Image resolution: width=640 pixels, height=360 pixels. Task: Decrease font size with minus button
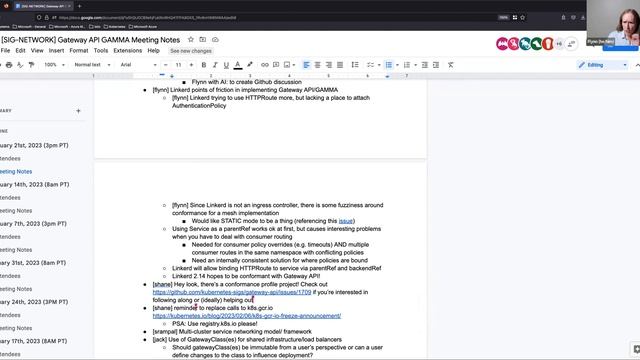165,65
